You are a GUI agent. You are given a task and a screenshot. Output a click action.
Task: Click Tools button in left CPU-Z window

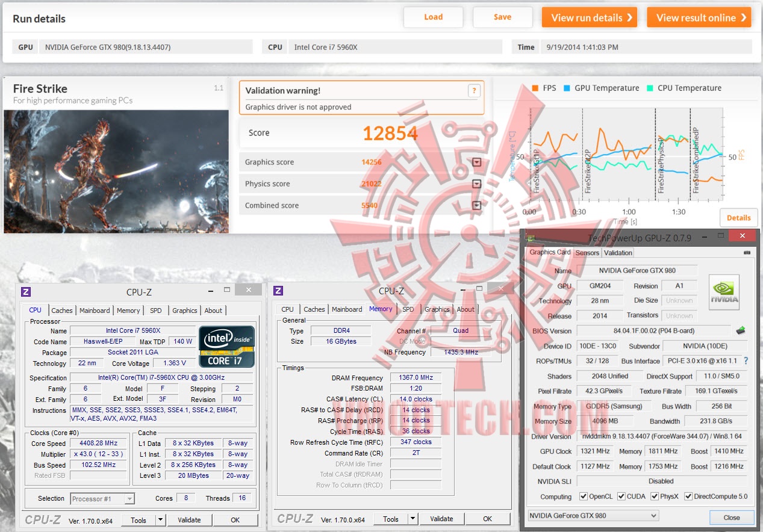[139, 520]
